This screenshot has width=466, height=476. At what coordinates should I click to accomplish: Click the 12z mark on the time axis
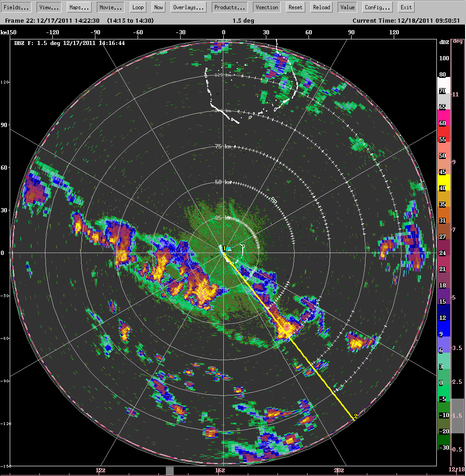[101, 470]
